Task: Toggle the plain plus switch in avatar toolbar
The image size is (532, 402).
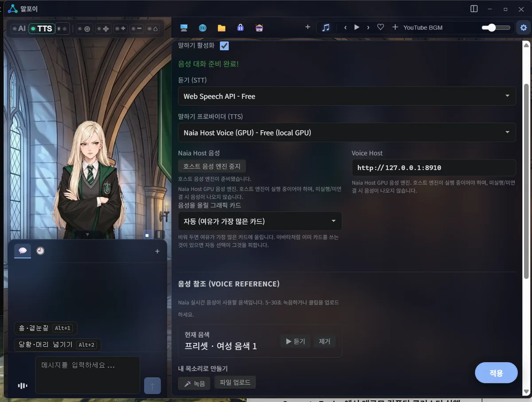Action: [x=120, y=29]
